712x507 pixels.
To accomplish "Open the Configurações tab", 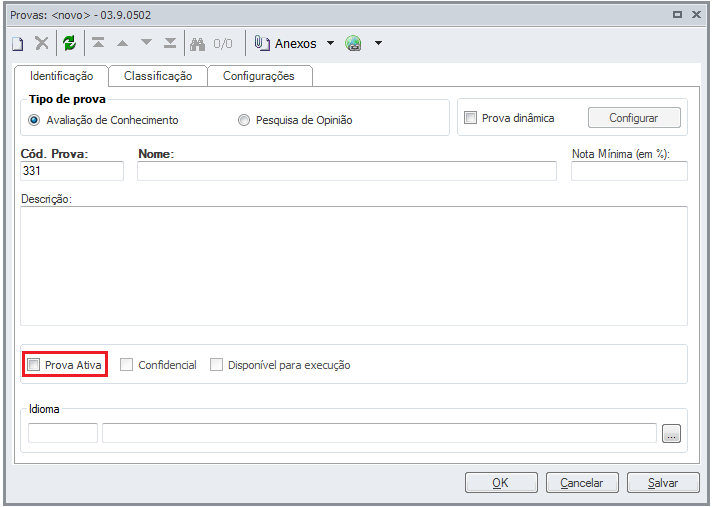I will point(259,76).
